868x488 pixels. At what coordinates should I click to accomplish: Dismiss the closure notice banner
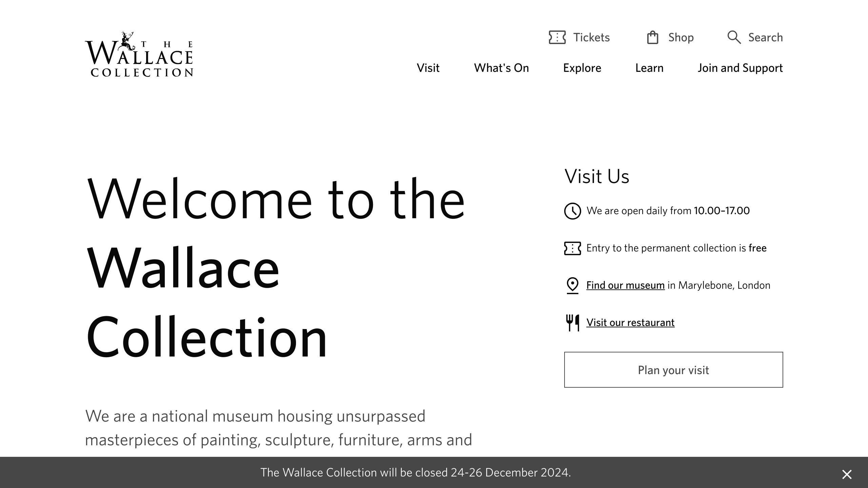pos(847,474)
